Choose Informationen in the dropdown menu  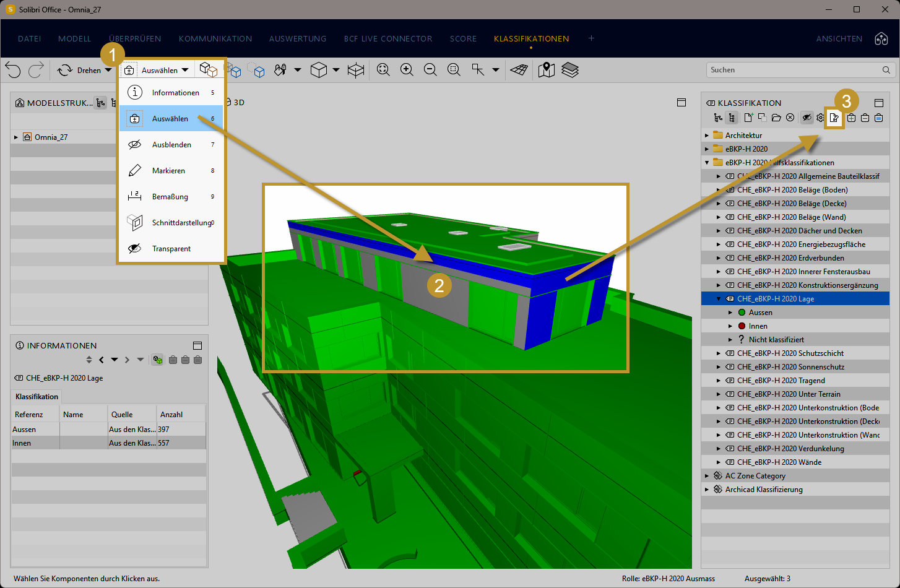click(x=171, y=93)
